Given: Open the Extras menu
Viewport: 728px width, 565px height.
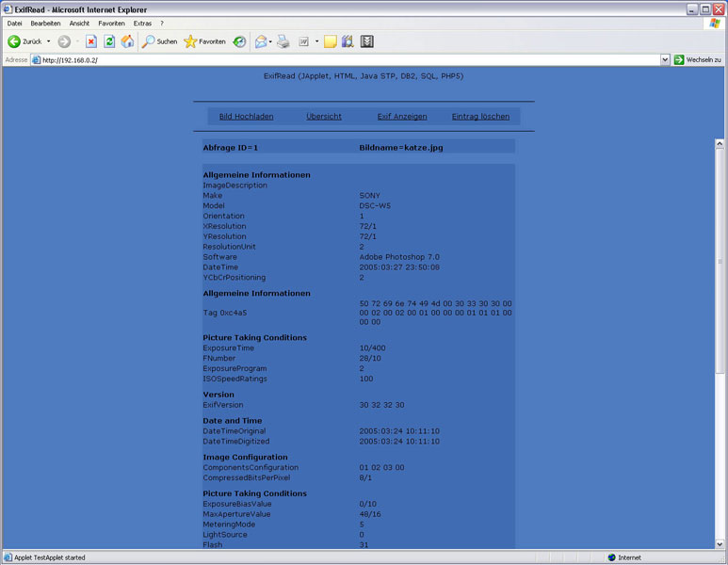Looking at the screenshot, I should (x=142, y=23).
